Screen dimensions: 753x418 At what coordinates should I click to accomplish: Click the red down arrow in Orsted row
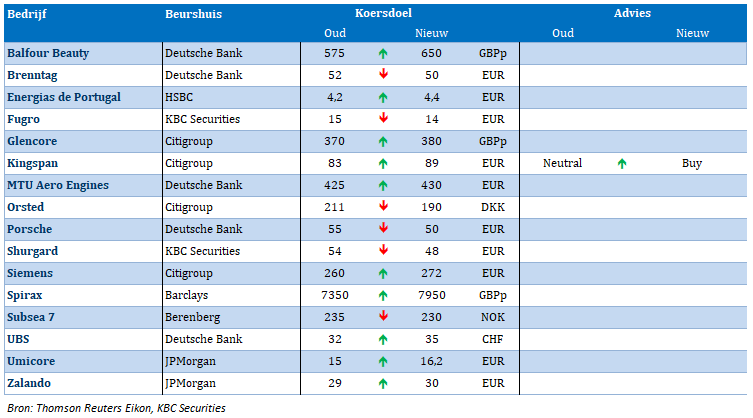coord(383,206)
